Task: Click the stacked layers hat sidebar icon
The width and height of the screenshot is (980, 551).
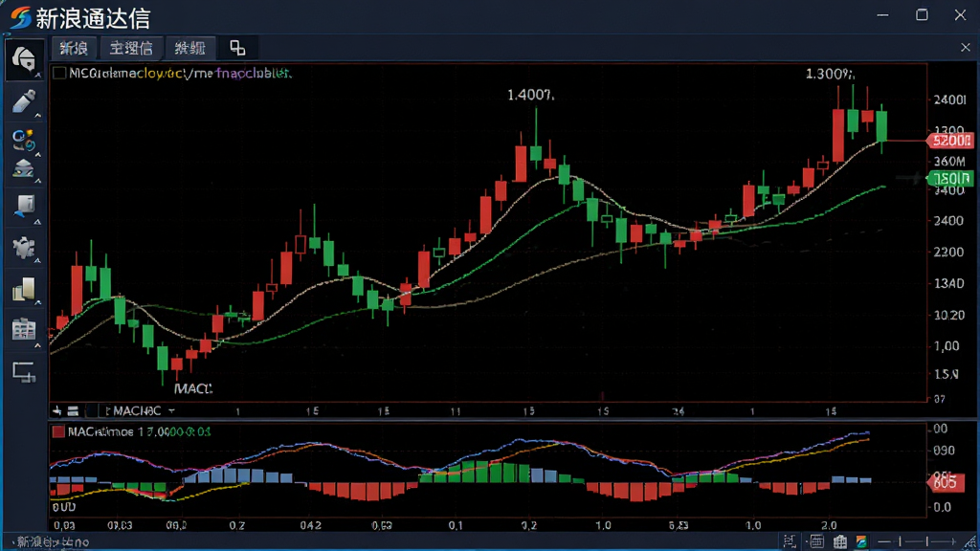Action: click(23, 168)
